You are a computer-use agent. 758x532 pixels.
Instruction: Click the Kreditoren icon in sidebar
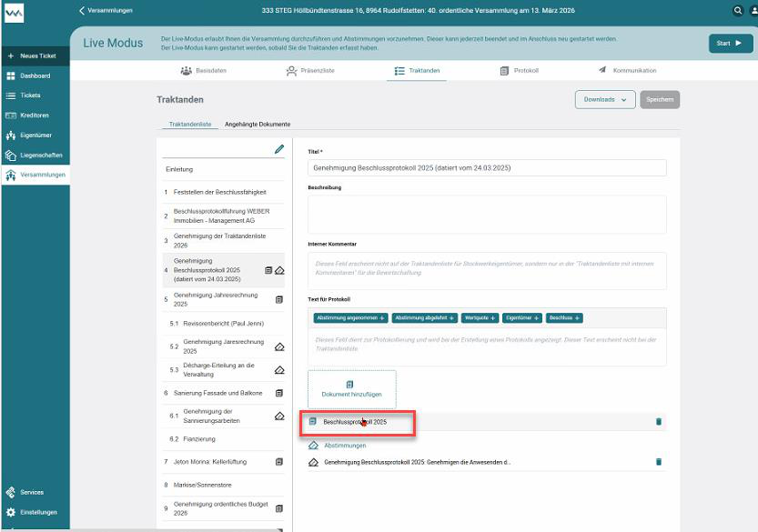(x=11, y=115)
